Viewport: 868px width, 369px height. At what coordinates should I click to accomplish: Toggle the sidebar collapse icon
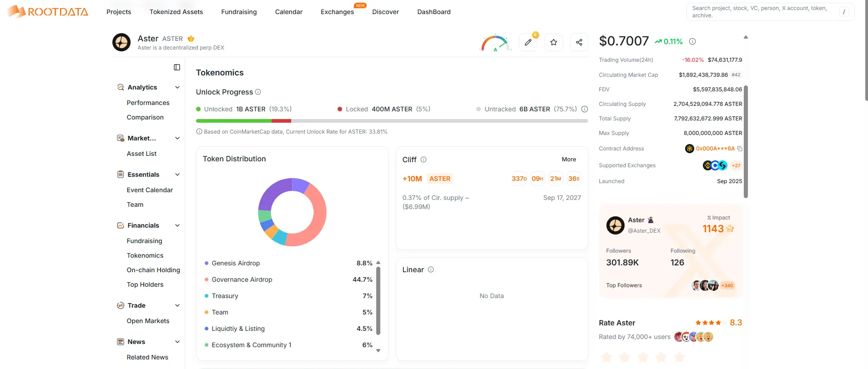[177, 67]
